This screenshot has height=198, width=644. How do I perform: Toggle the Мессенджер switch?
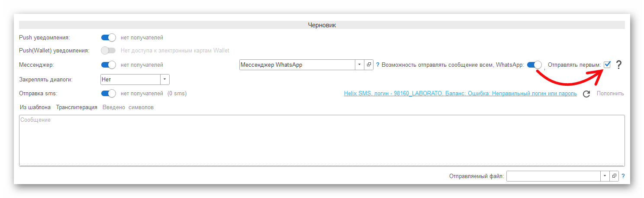coord(108,65)
